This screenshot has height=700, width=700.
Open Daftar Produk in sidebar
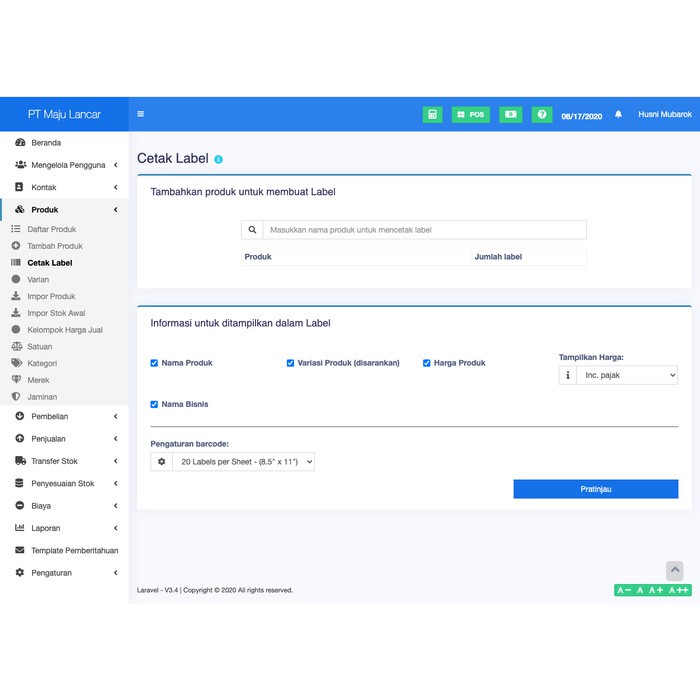tap(51, 229)
